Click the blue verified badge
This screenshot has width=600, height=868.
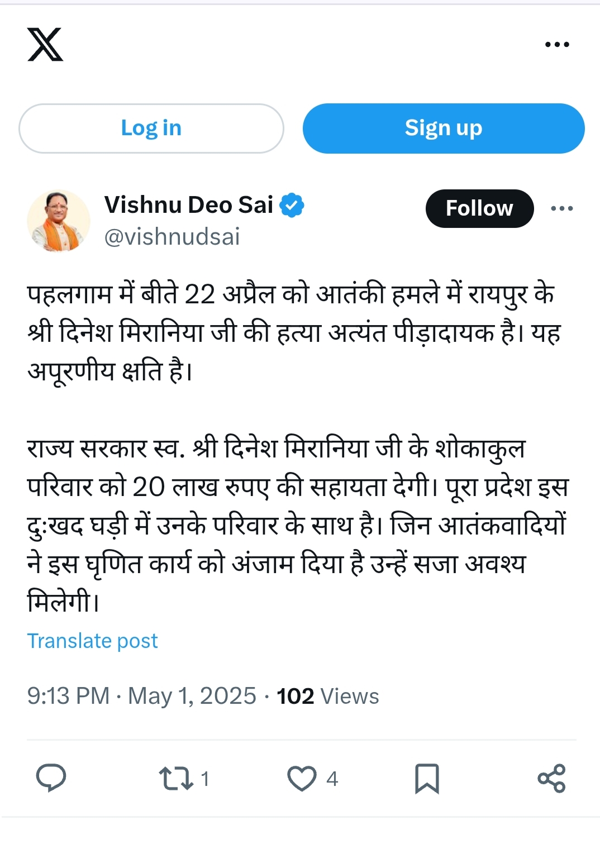pos(292,206)
